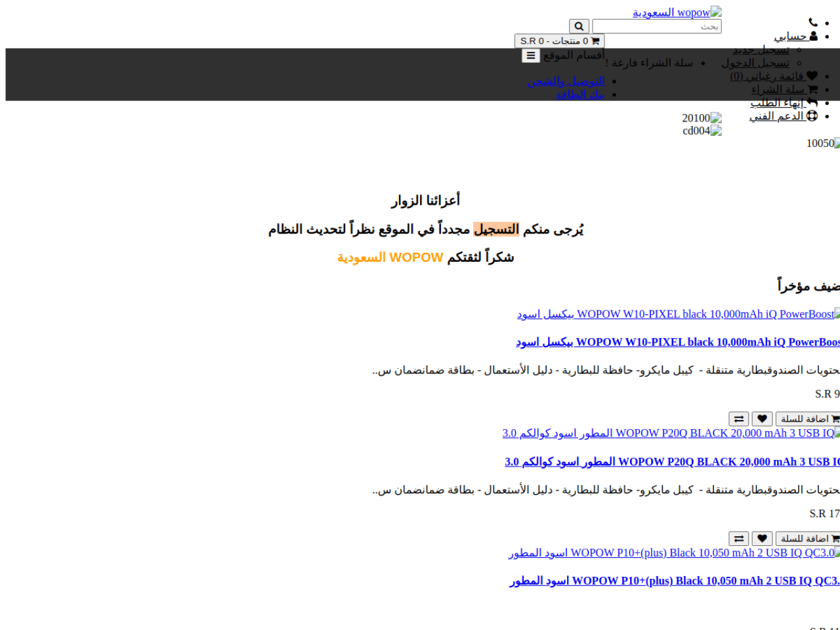The height and width of the screenshot is (630, 840).
Task: Click the cd004 banner image
Action: pos(702,131)
